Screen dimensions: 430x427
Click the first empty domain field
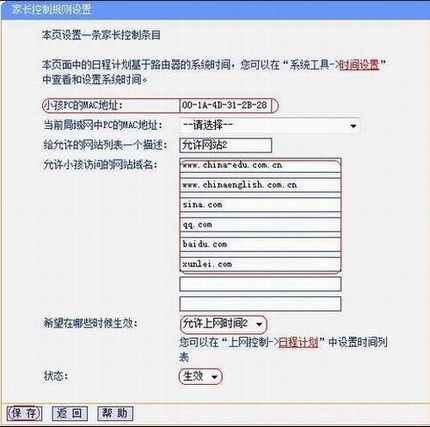(260, 284)
